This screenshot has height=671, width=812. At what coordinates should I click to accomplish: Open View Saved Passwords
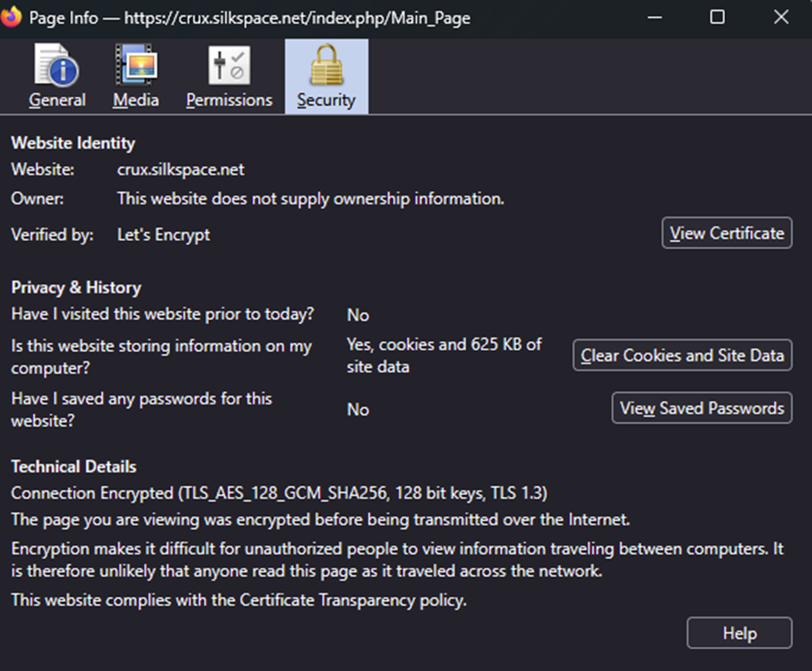(x=702, y=408)
